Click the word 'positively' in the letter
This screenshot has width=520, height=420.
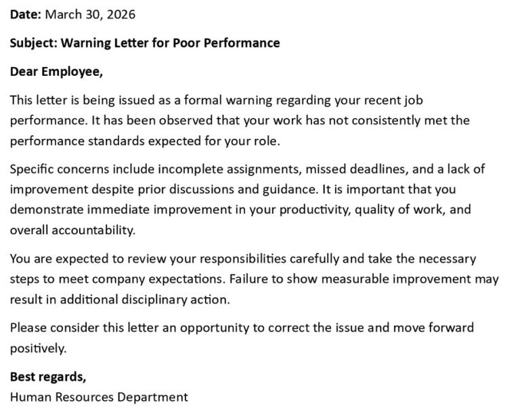click(37, 349)
